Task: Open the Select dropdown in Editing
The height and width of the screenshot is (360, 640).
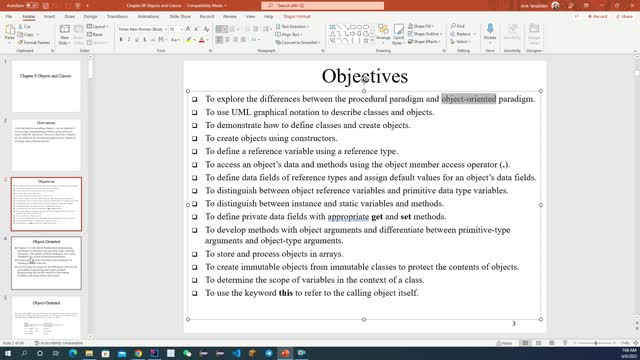Action: (461, 42)
